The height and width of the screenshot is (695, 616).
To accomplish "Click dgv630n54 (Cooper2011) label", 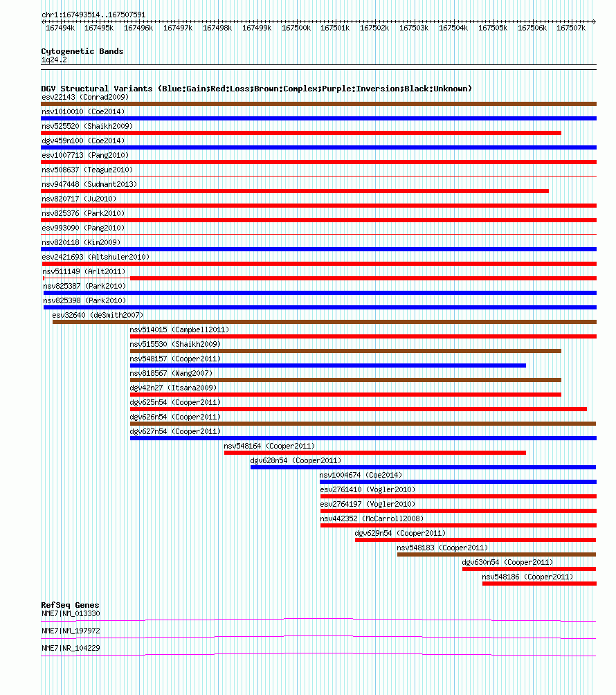I will coord(507,563).
